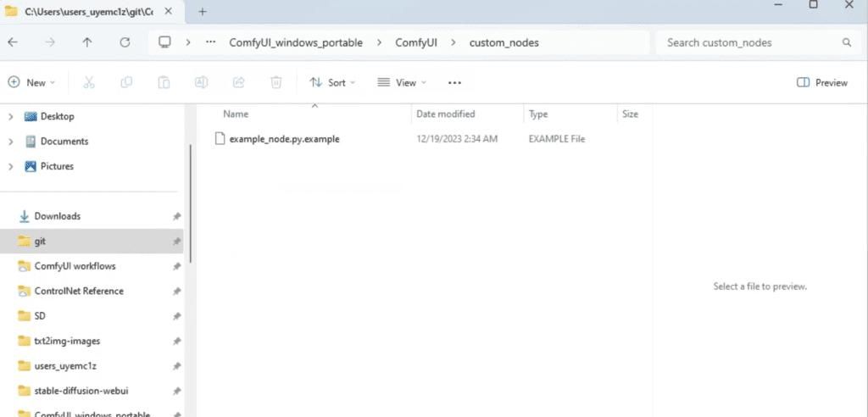
Task: Open the Sort options dropdown
Action: click(x=332, y=82)
